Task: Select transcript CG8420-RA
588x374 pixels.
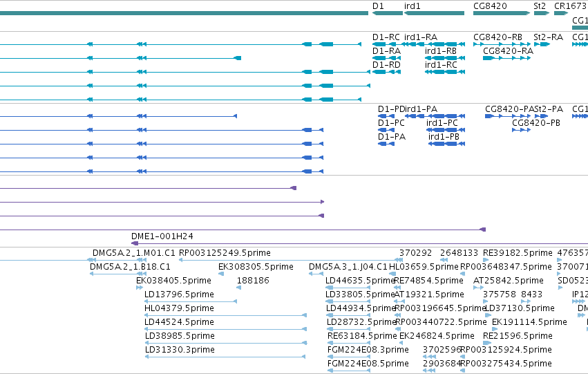Action: click(507, 58)
